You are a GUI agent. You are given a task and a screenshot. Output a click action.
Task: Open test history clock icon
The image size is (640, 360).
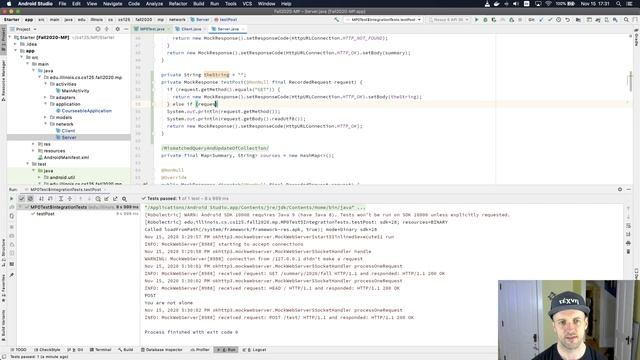tap(98, 199)
